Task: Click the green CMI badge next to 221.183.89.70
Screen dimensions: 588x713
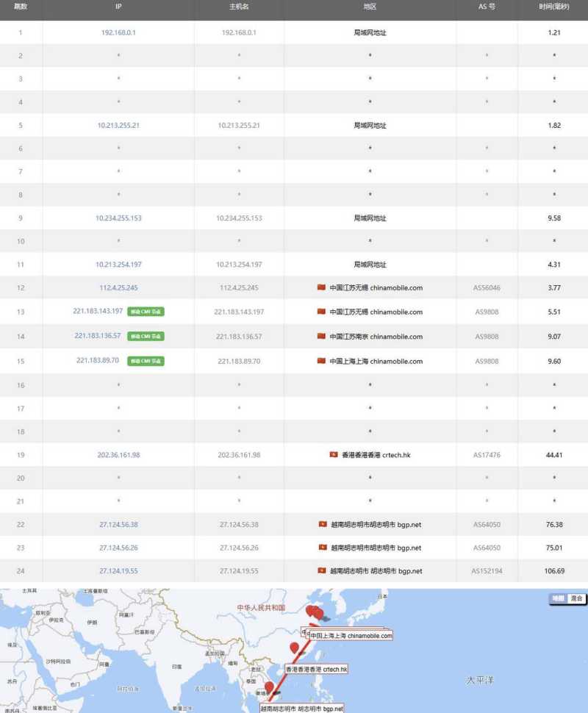Action: pyautogui.click(x=146, y=361)
